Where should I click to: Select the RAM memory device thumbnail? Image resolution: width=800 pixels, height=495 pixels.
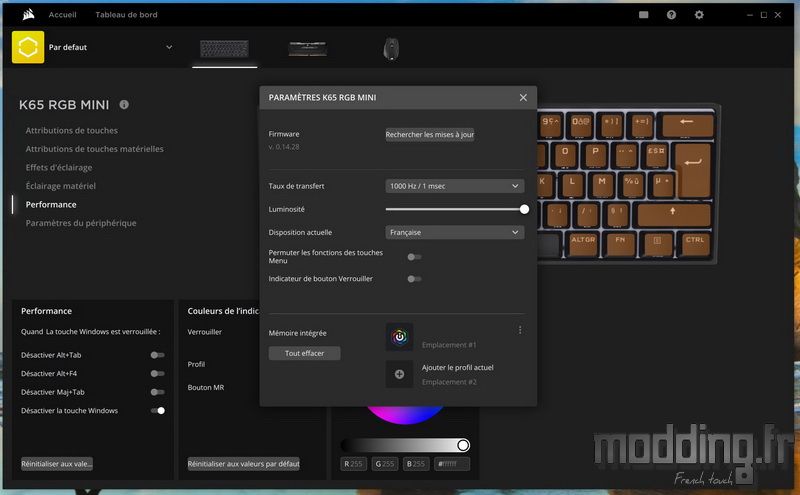coord(308,49)
